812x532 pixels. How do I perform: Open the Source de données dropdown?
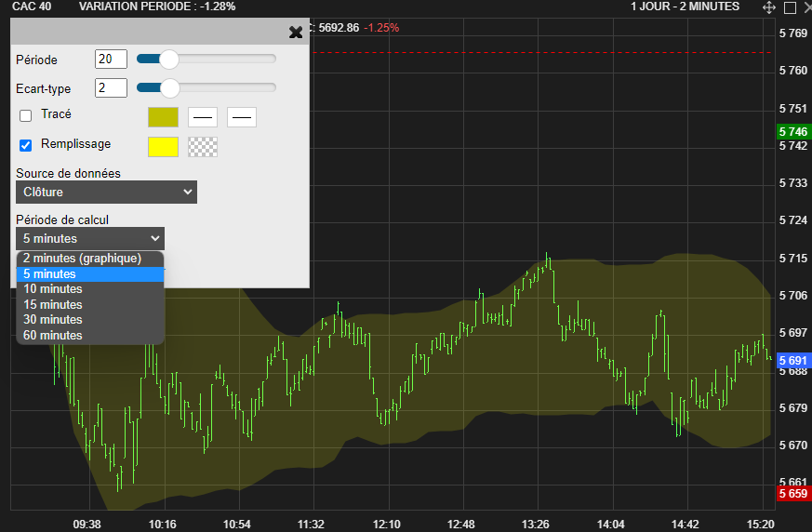click(106, 192)
